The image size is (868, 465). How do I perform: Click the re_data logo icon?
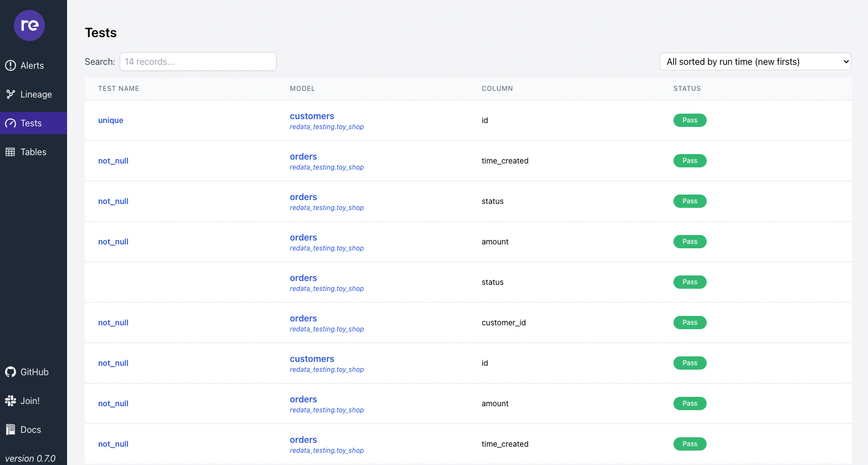click(29, 25)
